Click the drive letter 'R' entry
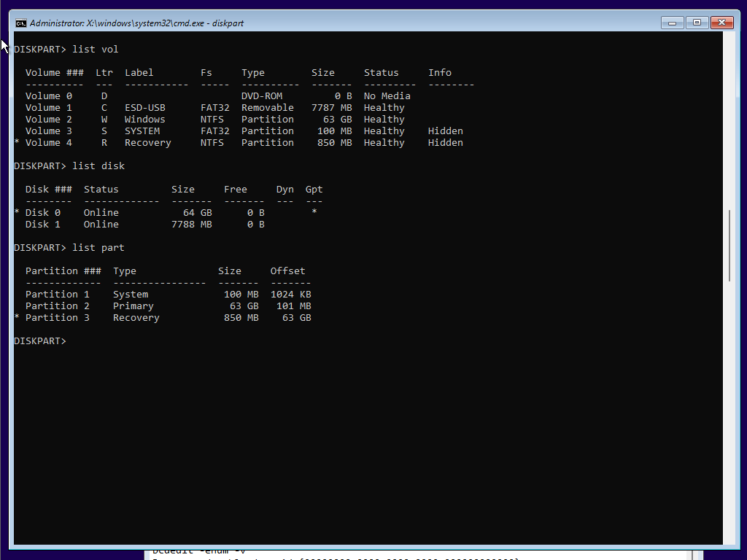 tap(104, 143)
